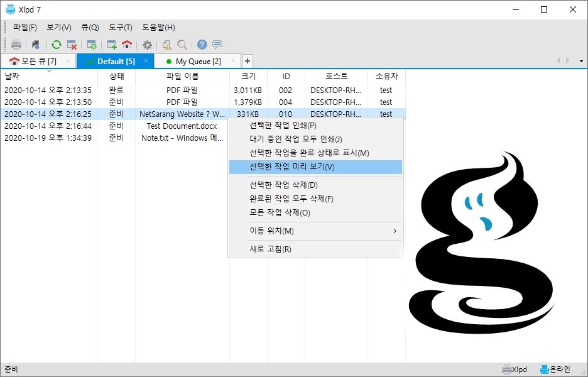Image resolution: width=588 pixels, height=377 pixels.
Task: Click the window with green gear icon
Action: [92, 45]
